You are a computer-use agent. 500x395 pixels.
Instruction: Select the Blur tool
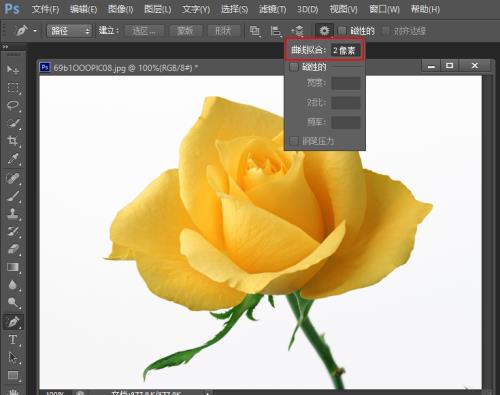13,285
